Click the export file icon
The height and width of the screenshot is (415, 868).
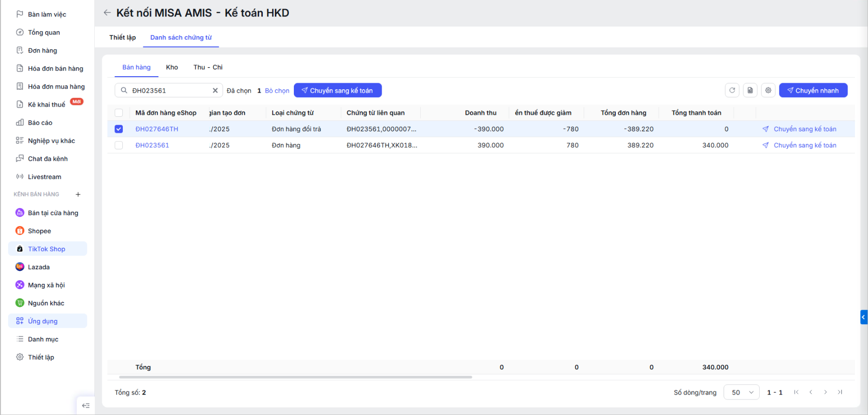[x=750, y=90]
